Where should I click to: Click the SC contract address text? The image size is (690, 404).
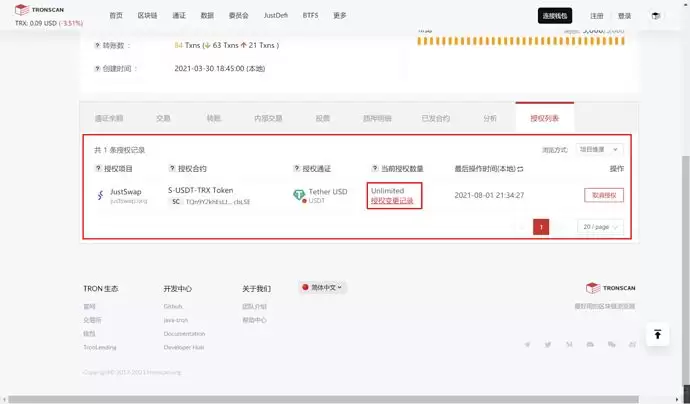[x=217, y=202]
